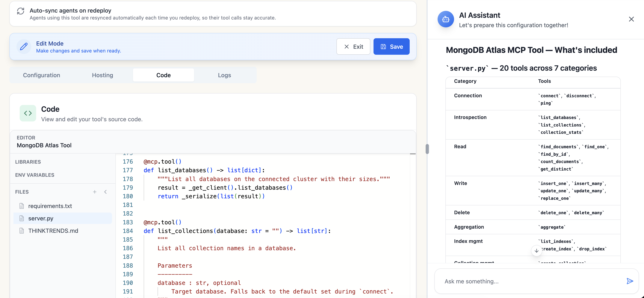Viewport: 644px width, 298px height.
Task: Click the 'Delete' category cell
Action: pyautogui.click(x=462, y=212)
